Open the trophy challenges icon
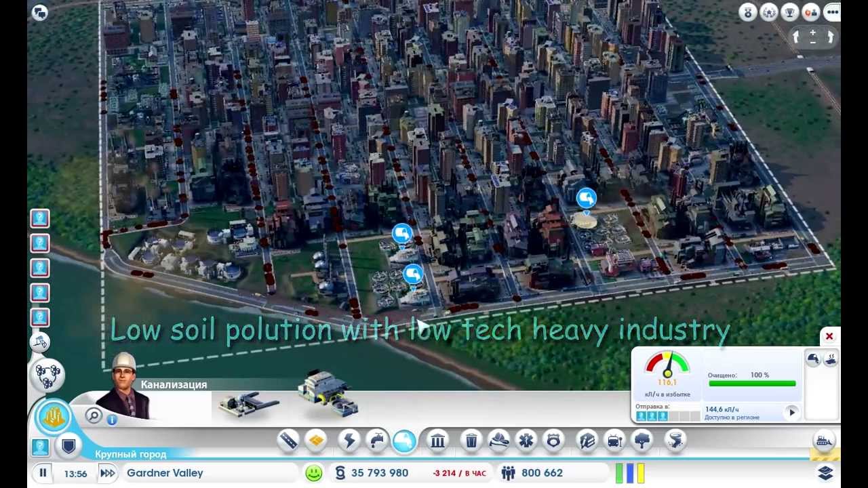This screenshot has height=488, width=868. tap(790, 12)
